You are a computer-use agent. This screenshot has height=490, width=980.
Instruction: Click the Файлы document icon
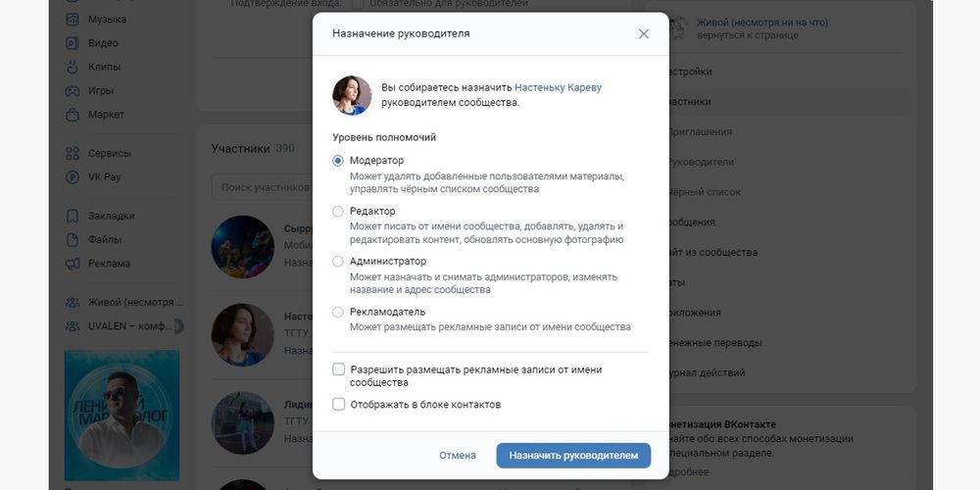click(x=73, y=239)
